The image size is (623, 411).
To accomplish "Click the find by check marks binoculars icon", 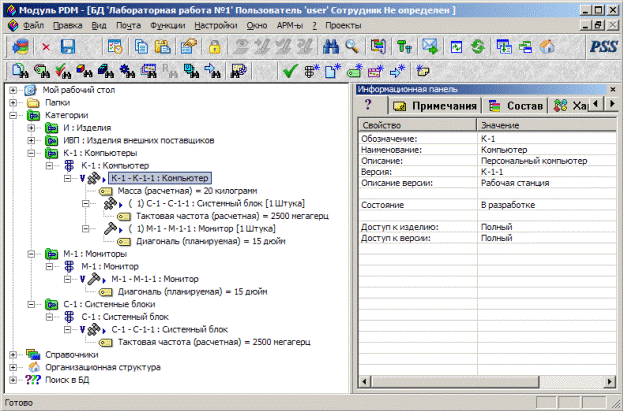I will tap(63, 71).
